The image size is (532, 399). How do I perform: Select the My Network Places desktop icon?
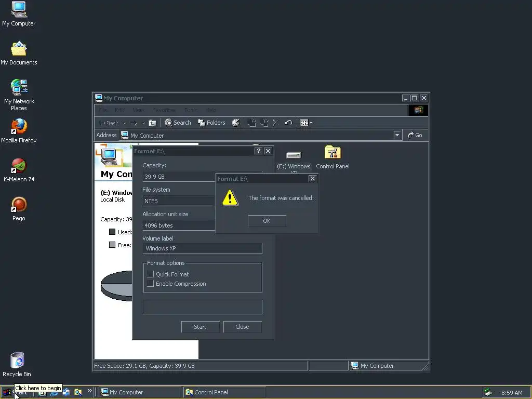[19, 95]
